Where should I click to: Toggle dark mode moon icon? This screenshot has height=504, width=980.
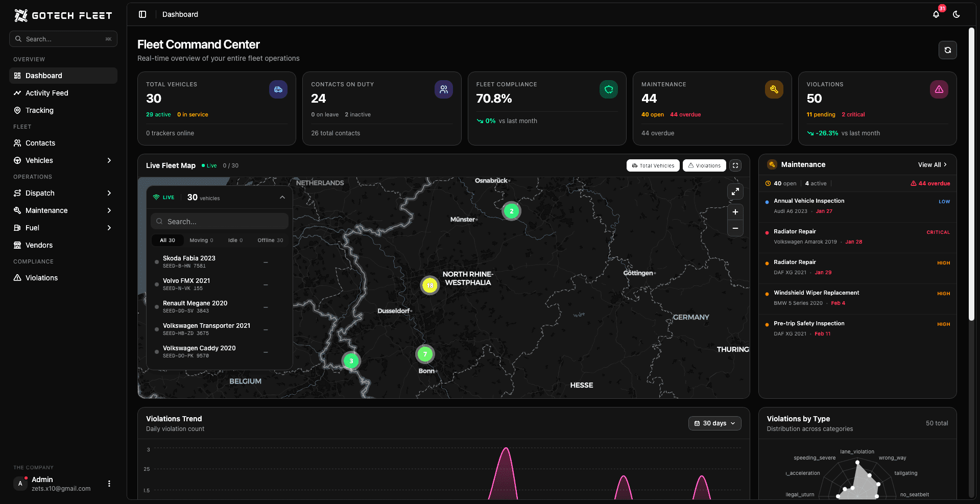pyautogui.click(x=957, y=14)
